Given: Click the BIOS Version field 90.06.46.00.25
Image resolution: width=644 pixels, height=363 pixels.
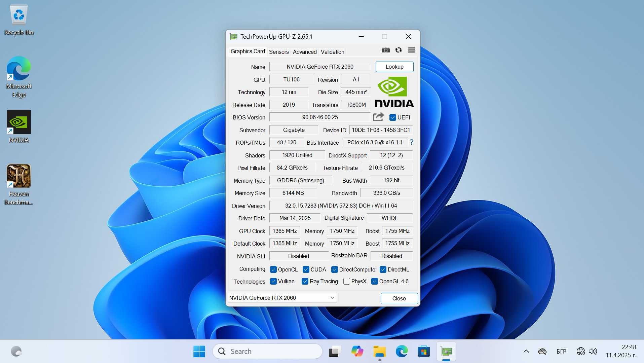Looking at the screenshot, I should coord(320,117).
